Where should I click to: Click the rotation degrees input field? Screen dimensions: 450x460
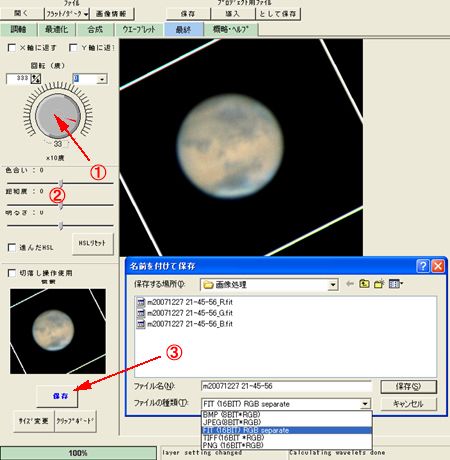[x=19, y=79]
